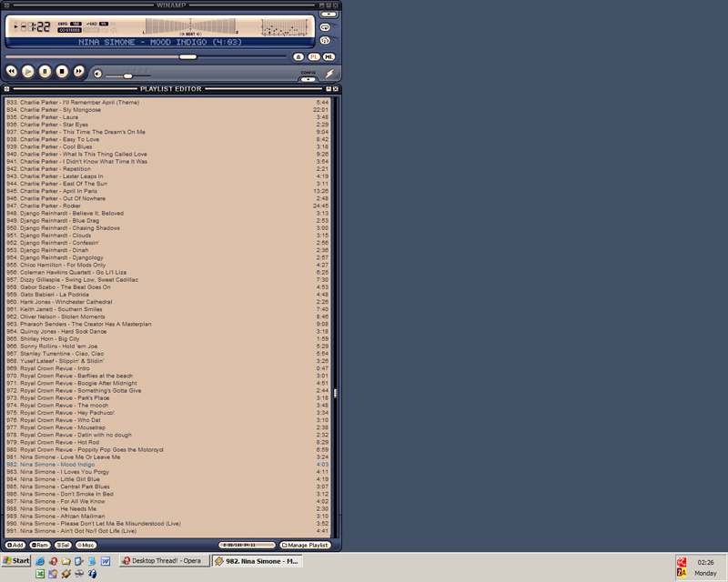Image resolution: width=728 pixels, height=582 pixels.
Task: Open the Windows Start menu
Action: pyautogui.click(x=16, y=561)
